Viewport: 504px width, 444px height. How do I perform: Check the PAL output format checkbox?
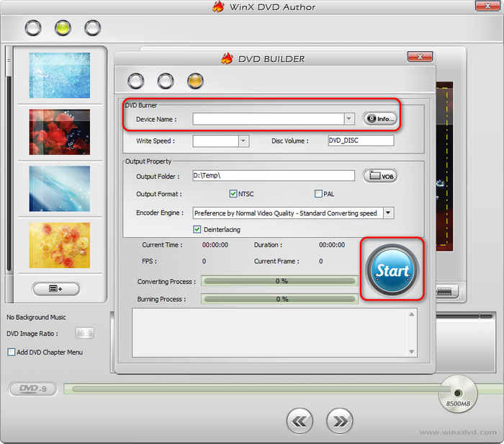(318, 194)
